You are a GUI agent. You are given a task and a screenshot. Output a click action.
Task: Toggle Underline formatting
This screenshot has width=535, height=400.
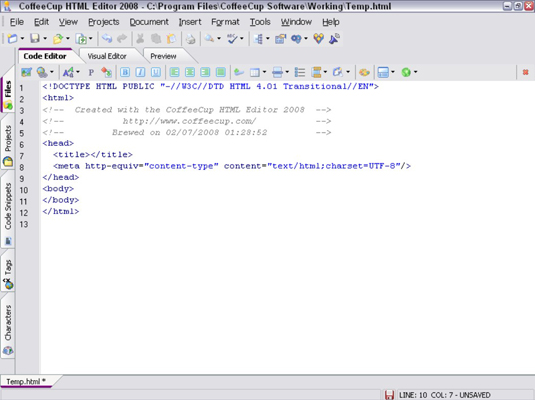pos(156,72)
